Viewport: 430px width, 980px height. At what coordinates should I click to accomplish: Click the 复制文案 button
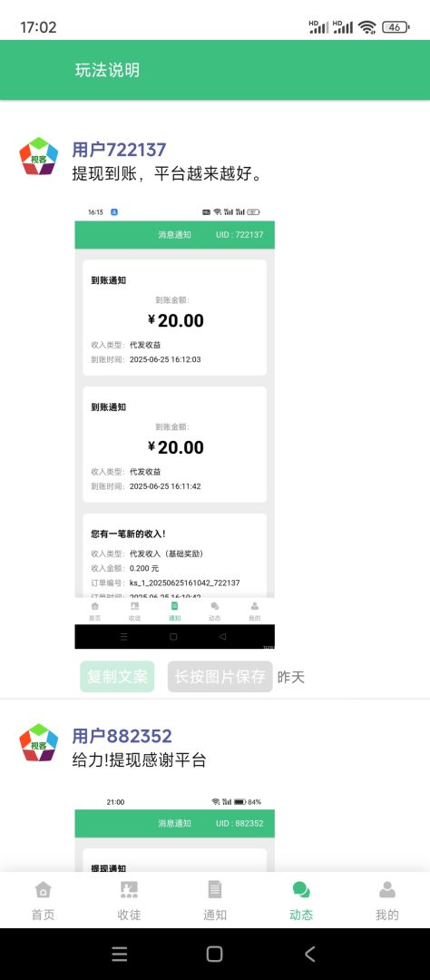[117, 677]
